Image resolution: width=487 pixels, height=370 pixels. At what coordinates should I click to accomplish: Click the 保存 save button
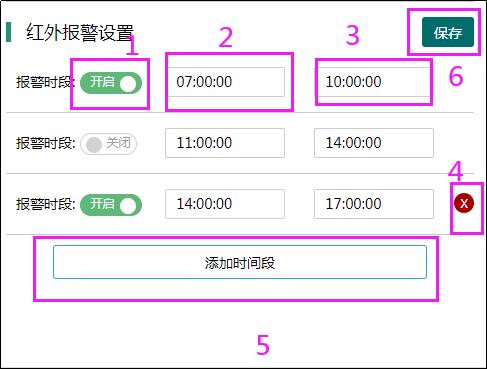(x=448, y=32)
